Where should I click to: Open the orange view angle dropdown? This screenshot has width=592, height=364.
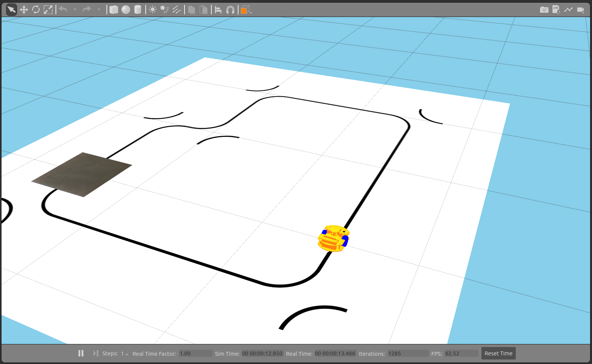pyautogui.click(x=246, y=10)
